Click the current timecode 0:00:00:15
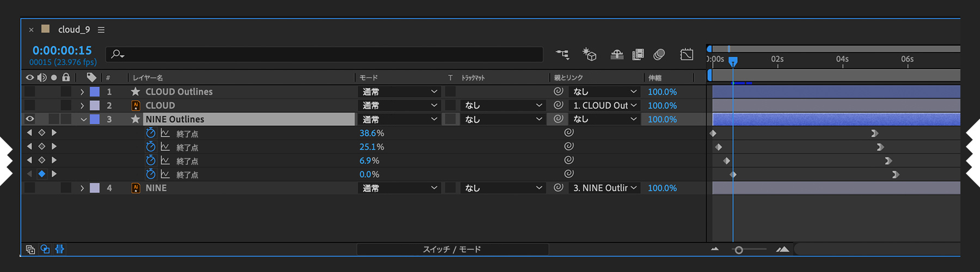This screenshot has width=980, height=272. pos(62,50)
